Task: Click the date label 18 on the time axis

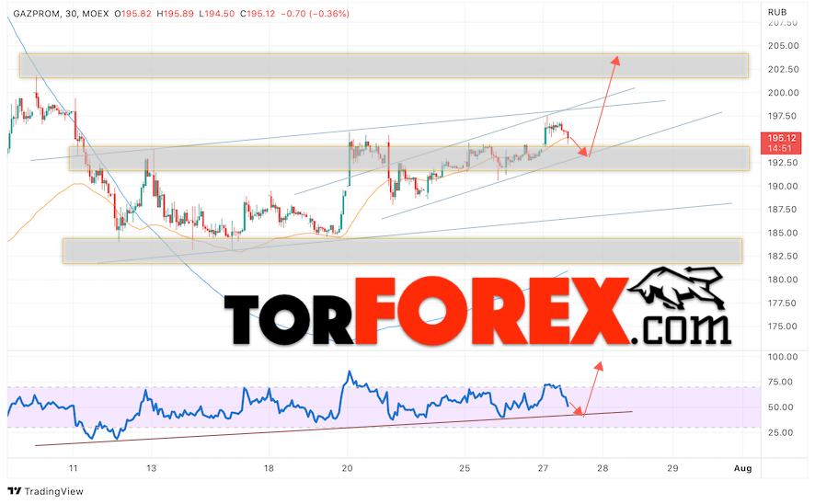Action: [x=269, y=468]
